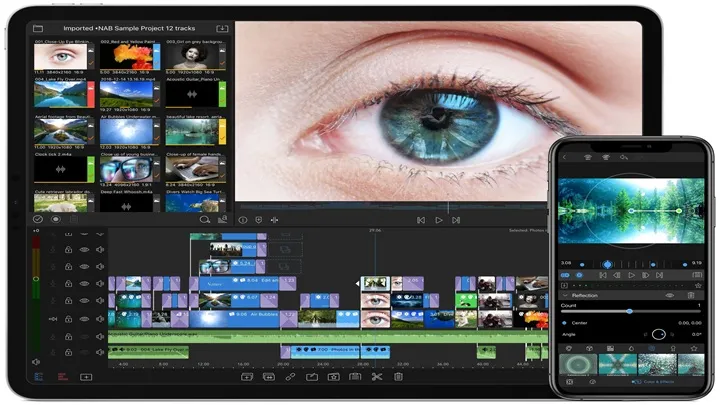The image size is (720, 405).
Task: Toggle the Reflection effect eye icon on phone
Action: pyautogui.click(x=669, y=295)
